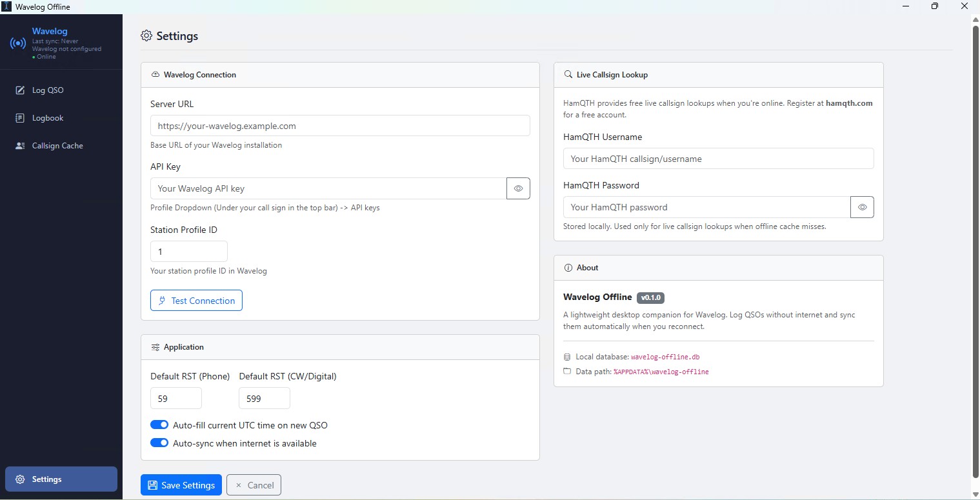Screen dimensions: 980x500
Task: Show the API Key with eye button
Action: [x=518, y=188]
